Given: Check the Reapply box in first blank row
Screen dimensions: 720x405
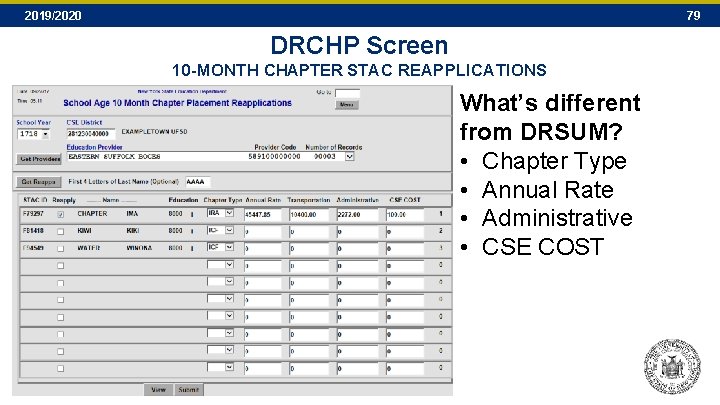Looking at the screenshot, I should tap(61, 266).
